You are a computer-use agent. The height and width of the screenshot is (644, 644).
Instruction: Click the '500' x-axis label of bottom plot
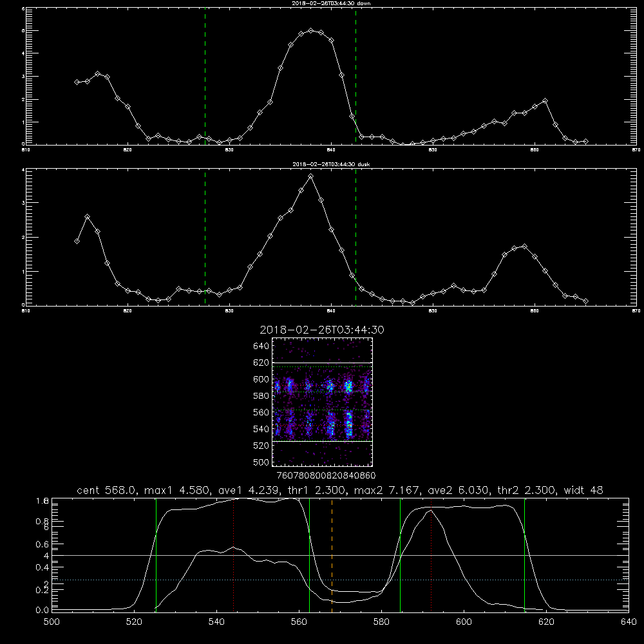[52, 622]
